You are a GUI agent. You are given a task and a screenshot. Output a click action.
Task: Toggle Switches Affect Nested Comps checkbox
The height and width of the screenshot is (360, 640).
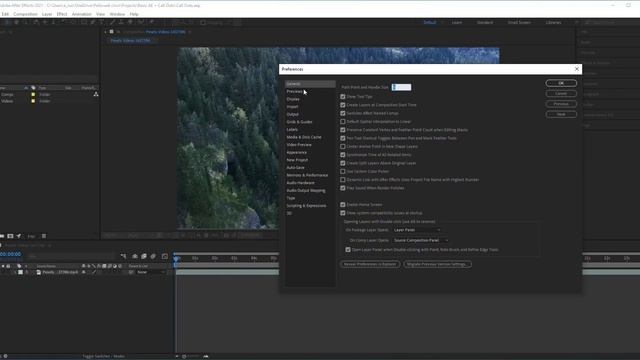coord(343,113)
